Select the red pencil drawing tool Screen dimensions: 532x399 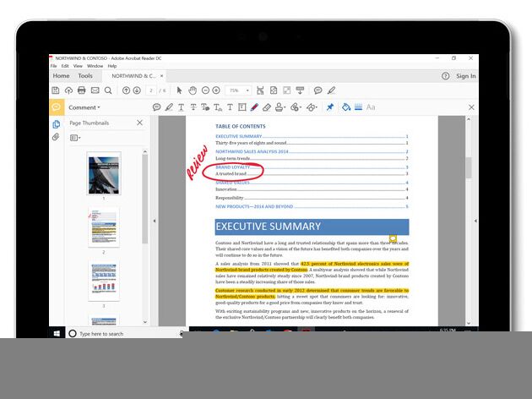point(254,107)
